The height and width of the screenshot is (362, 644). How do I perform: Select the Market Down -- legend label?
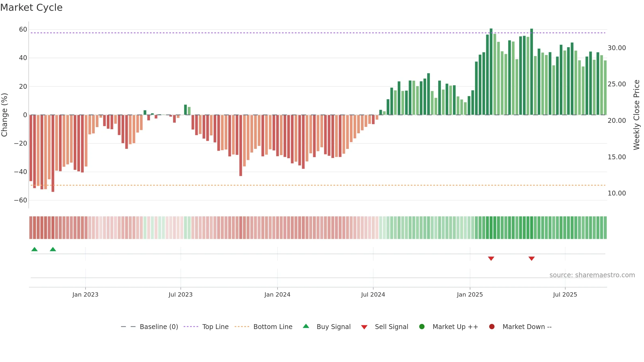coord(527,327)
